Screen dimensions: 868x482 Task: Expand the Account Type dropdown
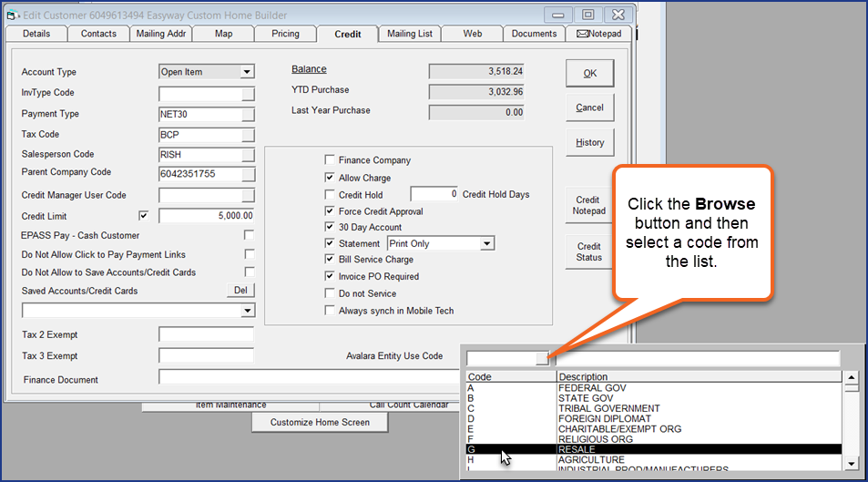[247, 72]
